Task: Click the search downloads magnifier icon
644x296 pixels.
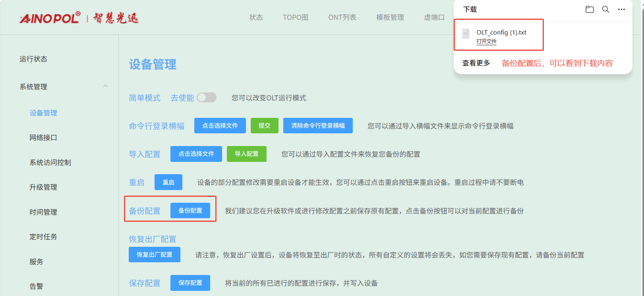Action: [605, 10]
